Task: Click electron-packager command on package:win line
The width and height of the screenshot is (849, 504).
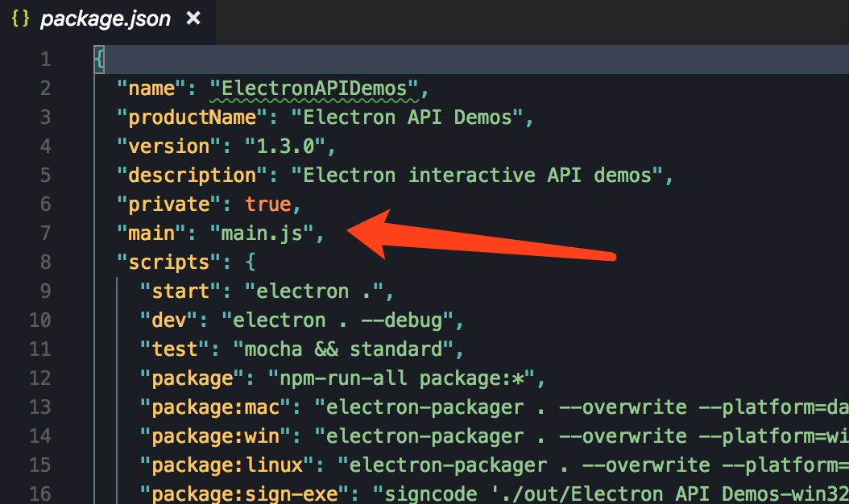Action: pos(425,436)
